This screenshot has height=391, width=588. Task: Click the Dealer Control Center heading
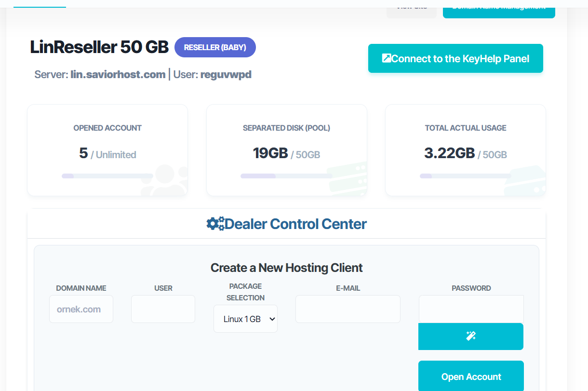[295, 224]
